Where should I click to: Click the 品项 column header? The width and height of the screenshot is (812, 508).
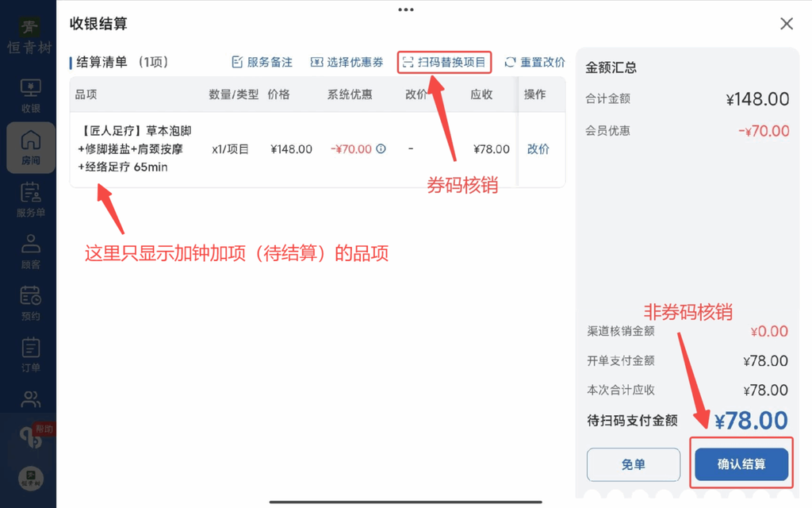point(86,94)
